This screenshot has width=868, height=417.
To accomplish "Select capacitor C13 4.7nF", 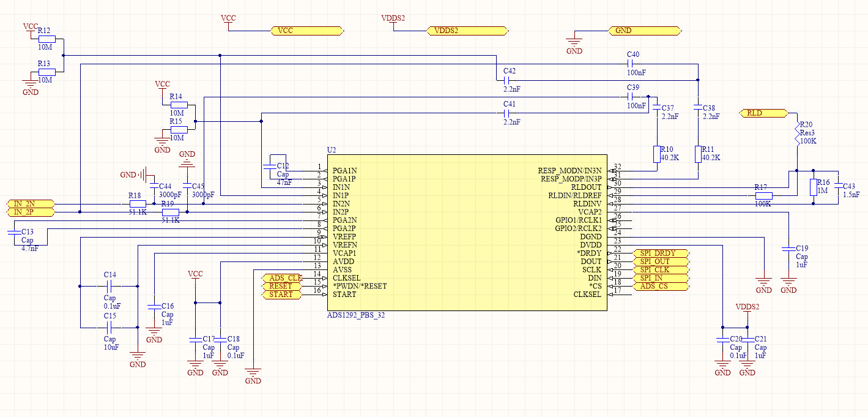I will 13,232.
